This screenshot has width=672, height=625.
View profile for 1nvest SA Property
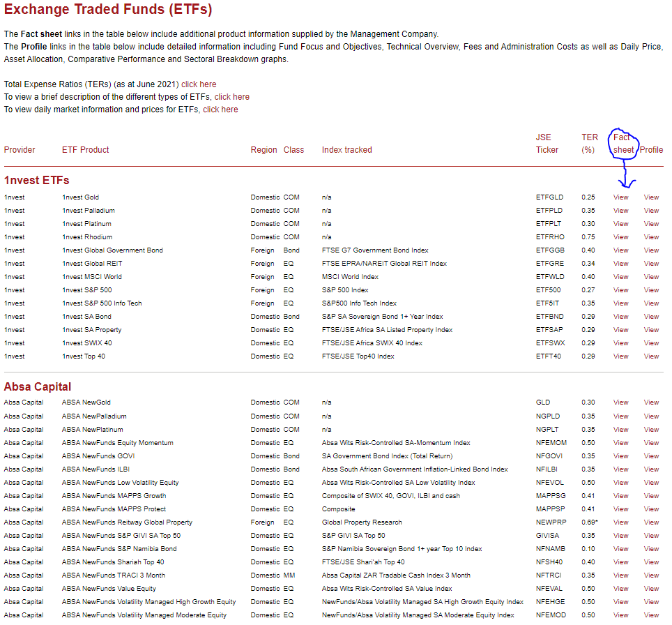(651, 330)
